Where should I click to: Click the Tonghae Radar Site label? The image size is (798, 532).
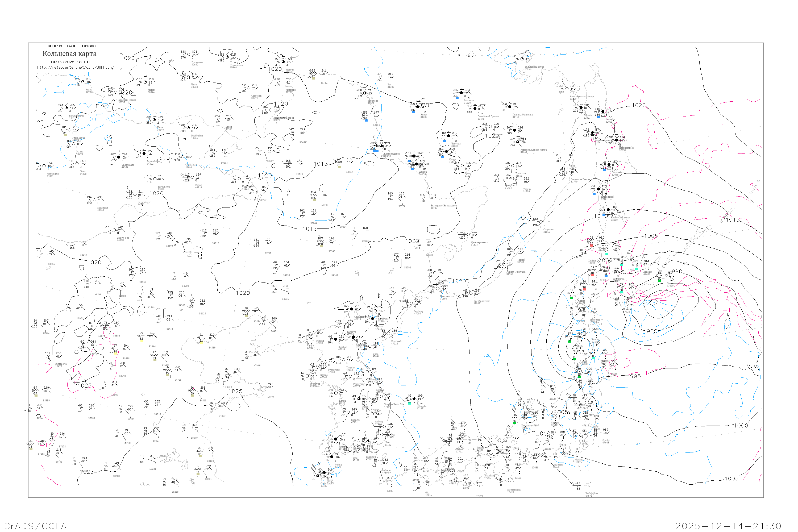394,404
